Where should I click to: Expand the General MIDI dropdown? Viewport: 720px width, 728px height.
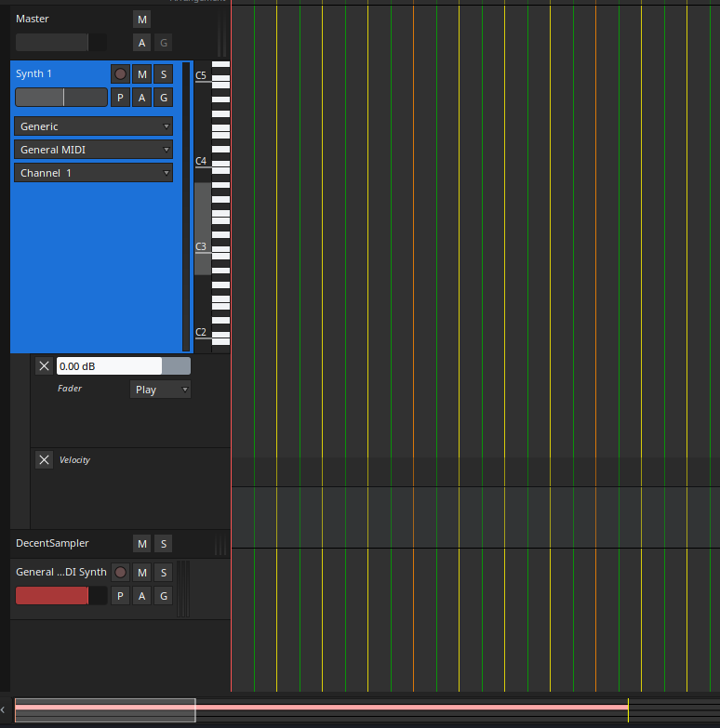point(93,150)
